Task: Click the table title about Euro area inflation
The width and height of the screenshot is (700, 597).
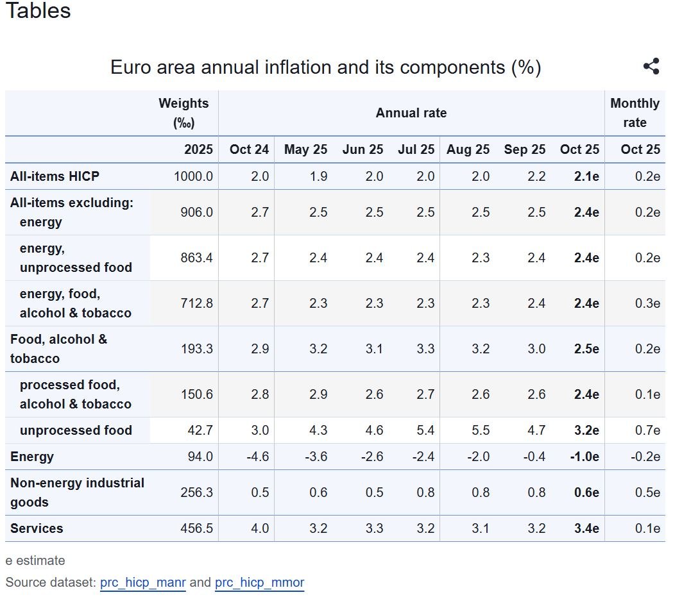Action: (325, 67)
